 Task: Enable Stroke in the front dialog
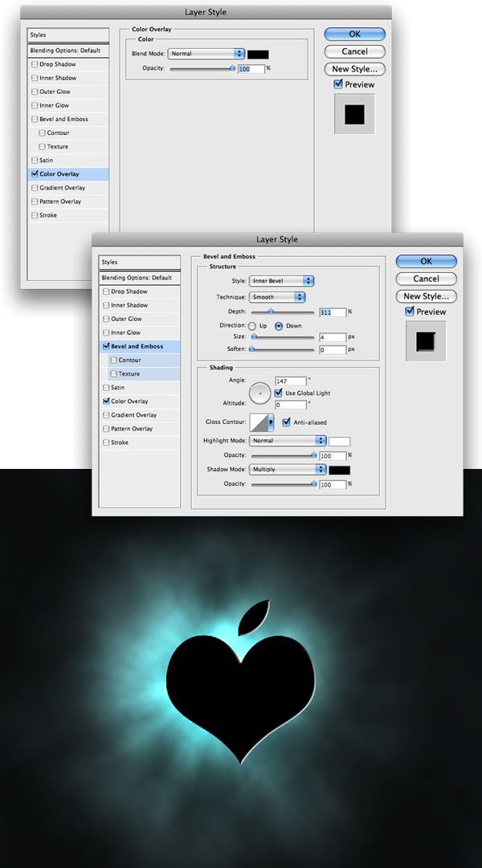(x=106, y=442)
